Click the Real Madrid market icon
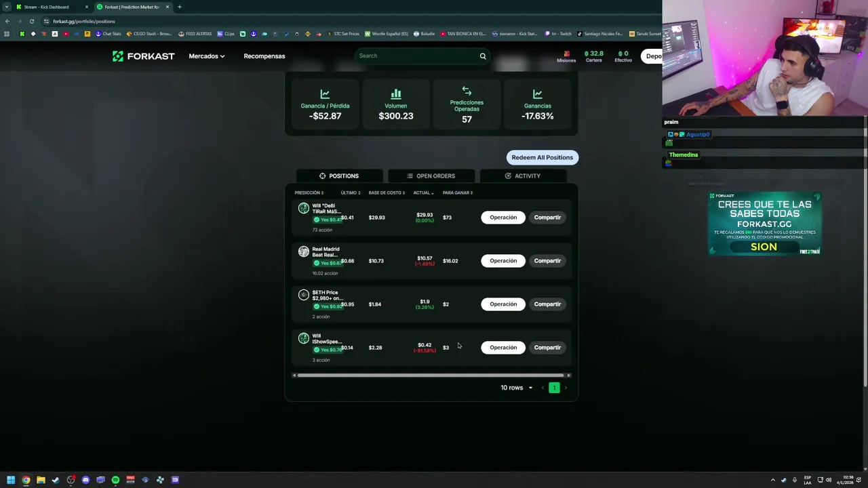This screenshot has height=488, width=868. [x=304, y=251]
